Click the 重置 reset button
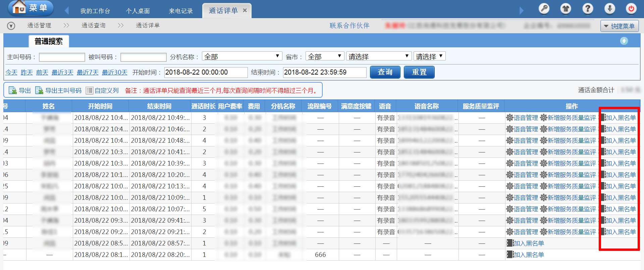This screenshot has height=270, width=644. click(419, 72)
